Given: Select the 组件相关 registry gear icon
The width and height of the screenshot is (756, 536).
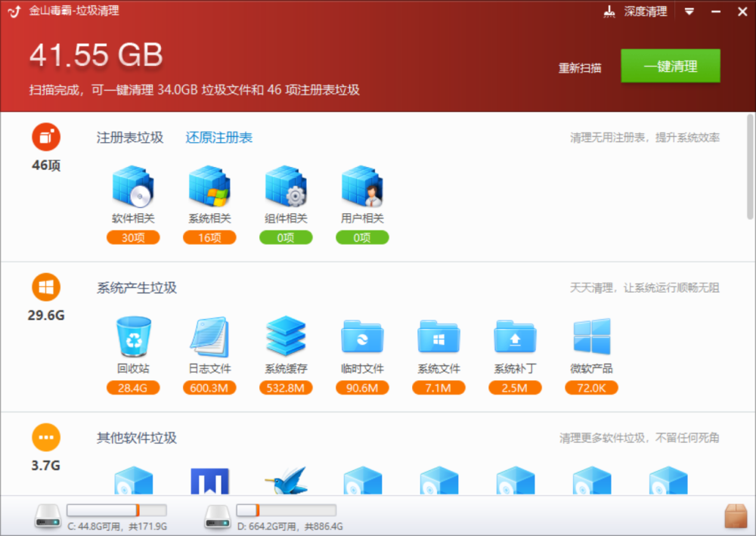Looking at the screenshot, I should 286,186.
